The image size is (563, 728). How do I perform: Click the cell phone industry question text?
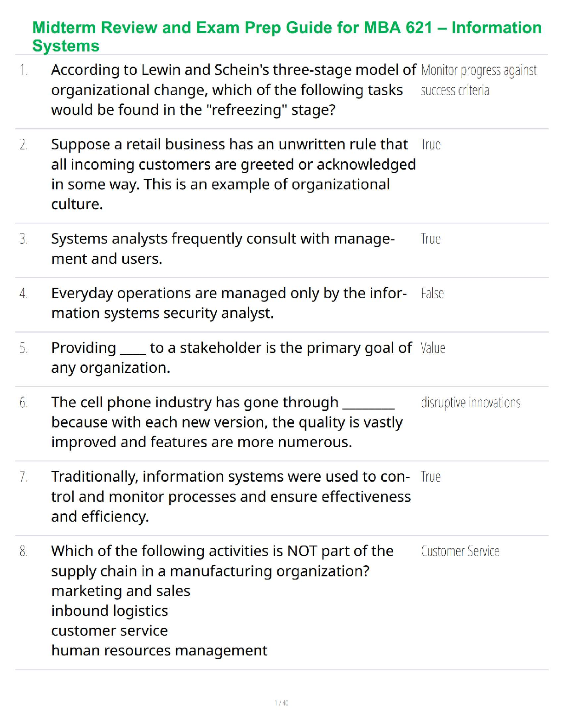click(x=227, y=422)
